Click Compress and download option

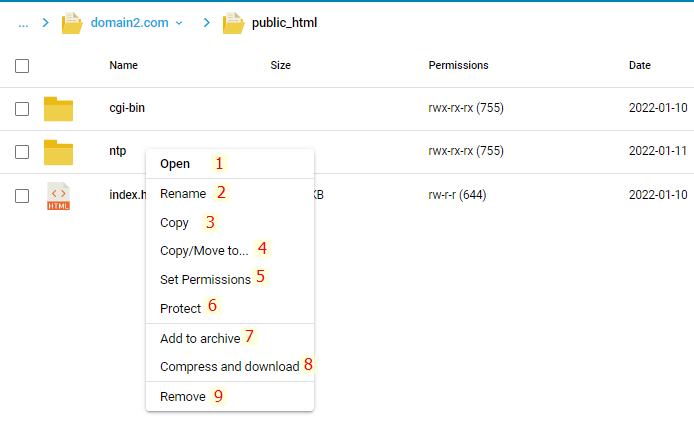tap(229, 367)
